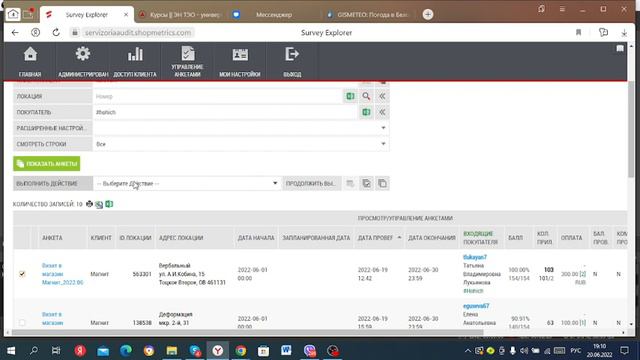Click the greyed list icon after Продолжить button
Image resolution: width=640 pixels, height=360 pixels.
coord(350,184)
